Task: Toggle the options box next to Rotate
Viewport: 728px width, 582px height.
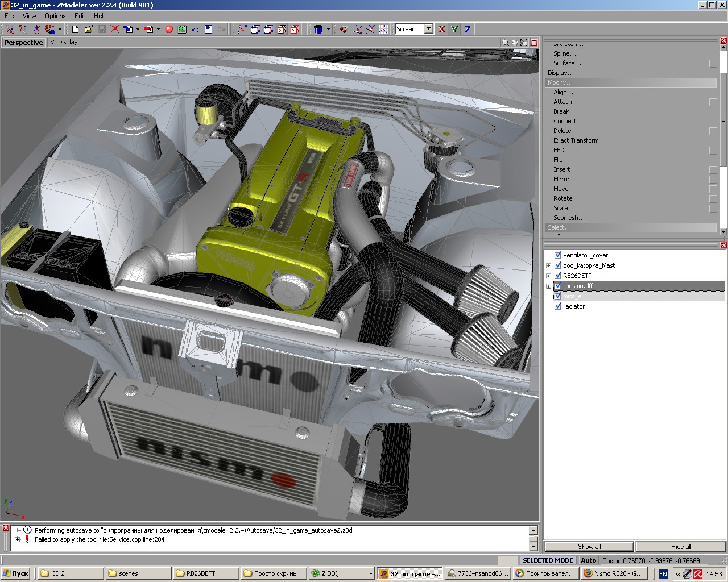Action: tap(713, 199)
